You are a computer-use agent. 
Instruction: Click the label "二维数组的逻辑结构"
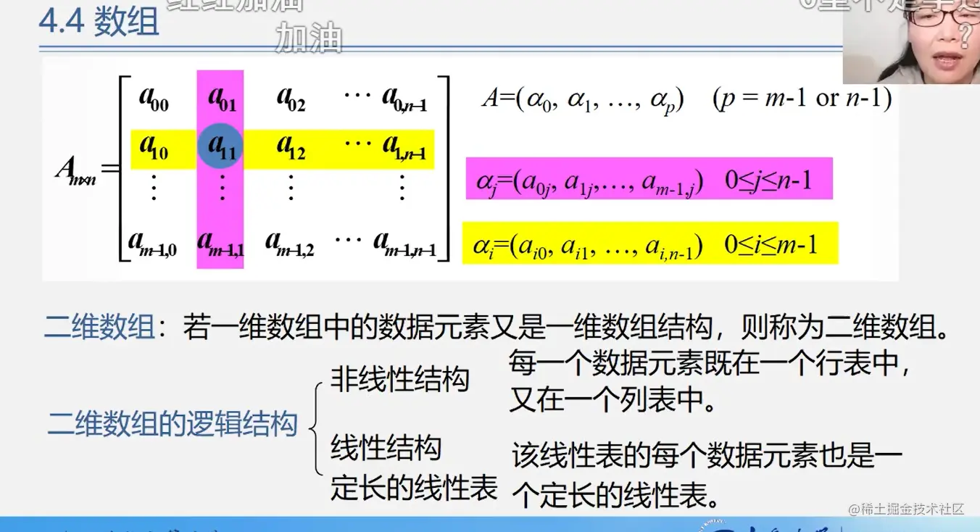point(173,423)
